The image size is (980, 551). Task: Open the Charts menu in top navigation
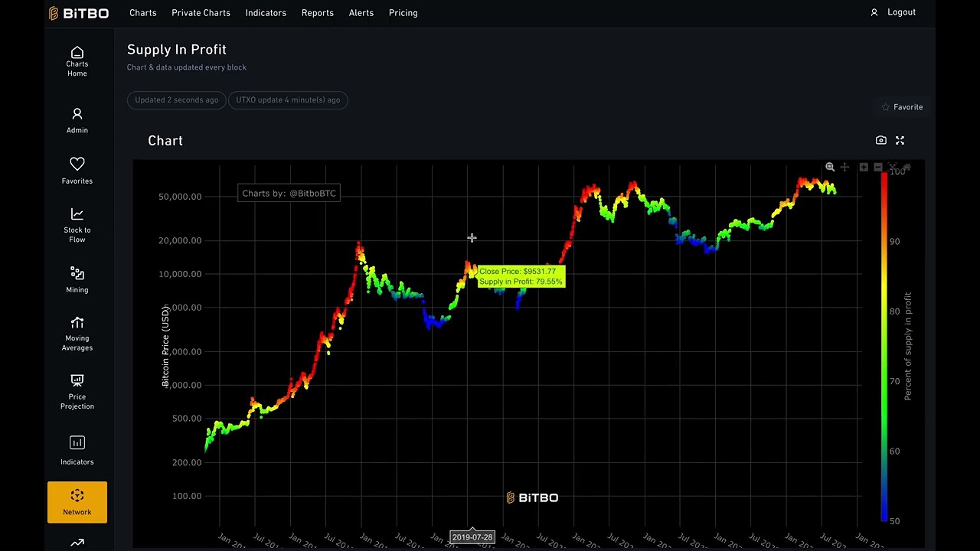click(142, 13)
